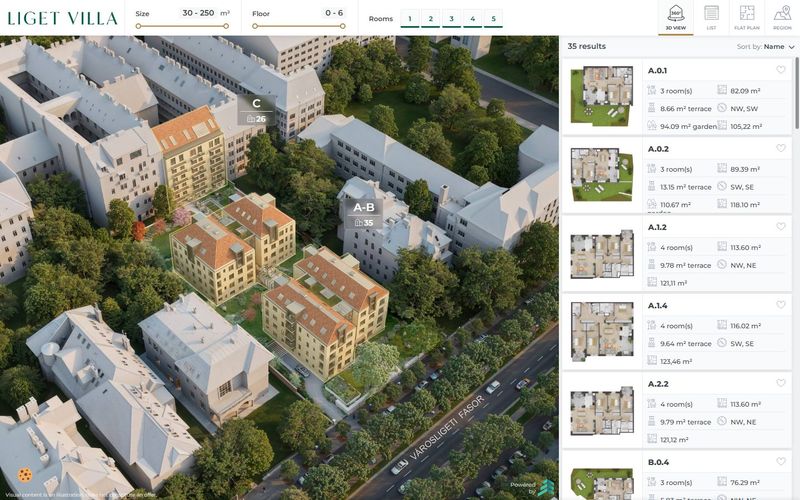Favorite apartment A.2.2 with the heart icon

click(781, 383)
